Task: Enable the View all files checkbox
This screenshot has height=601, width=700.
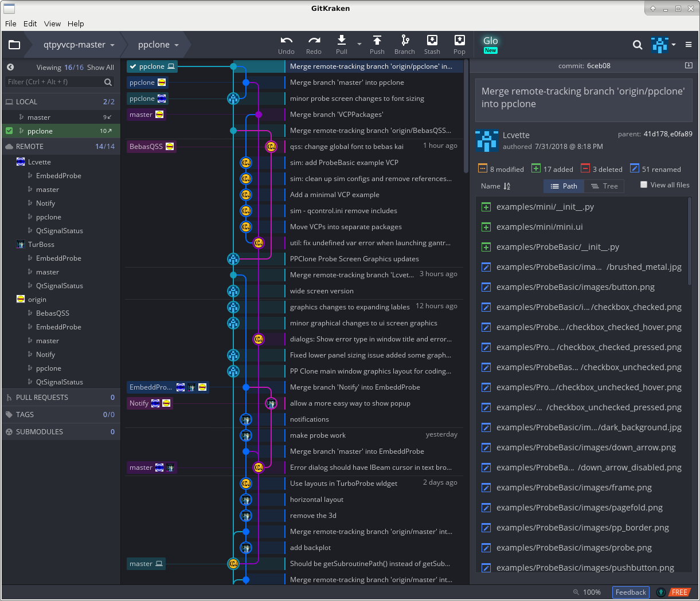Action: pos(644,184)
